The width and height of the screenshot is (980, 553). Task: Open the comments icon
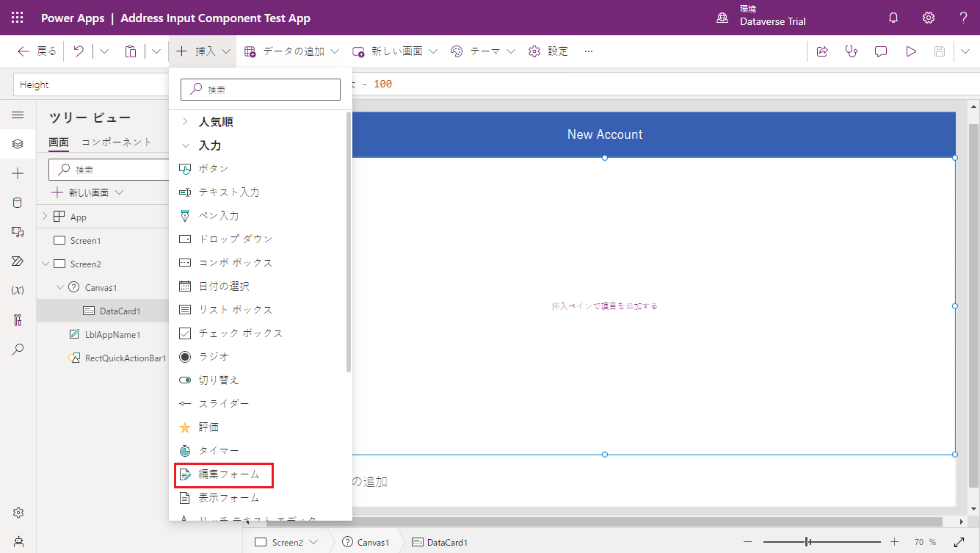(x=881, y=51)
